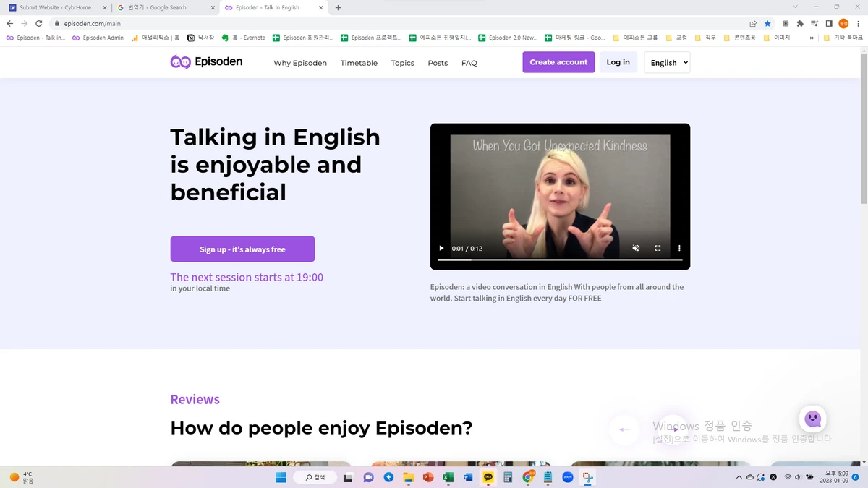
Task: Bookmark this page with star icon
Action: coord(767,23)
